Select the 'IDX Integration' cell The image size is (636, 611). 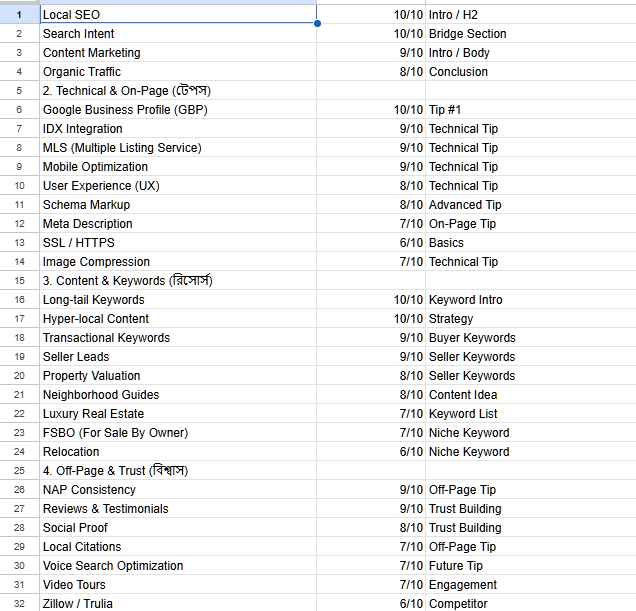(178, 129)
